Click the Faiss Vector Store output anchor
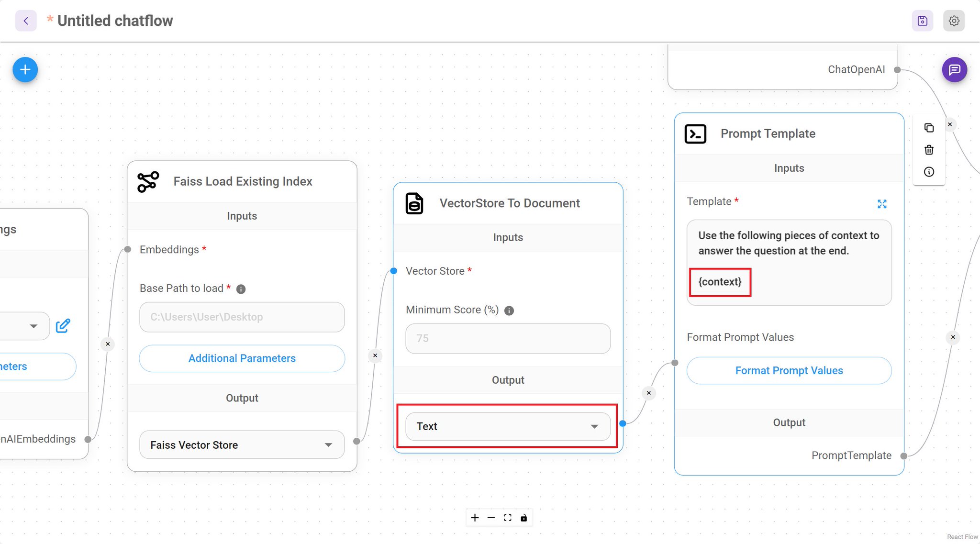The width and height of the screenshot is (980, 544). pyautogui.click(x=356, y=441)
